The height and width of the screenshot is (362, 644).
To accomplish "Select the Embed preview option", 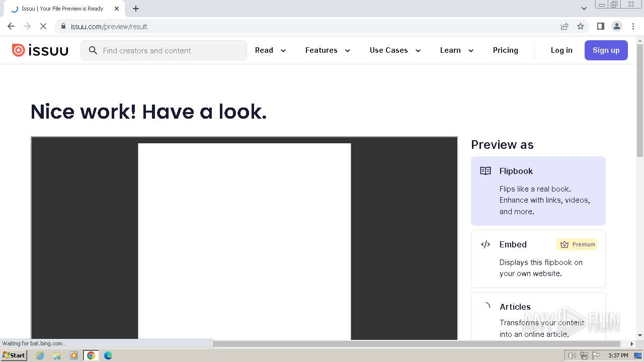I will click(538, 259).
